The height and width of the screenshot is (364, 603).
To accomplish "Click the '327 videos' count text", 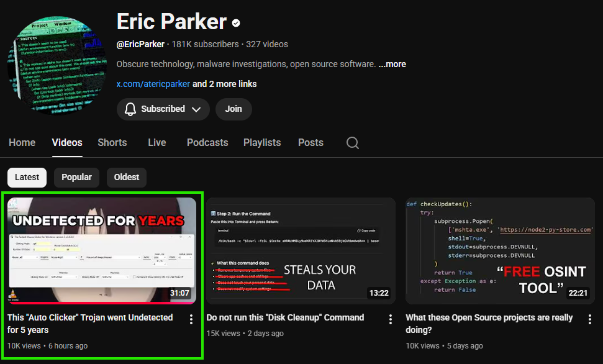I will coord(267,44).
